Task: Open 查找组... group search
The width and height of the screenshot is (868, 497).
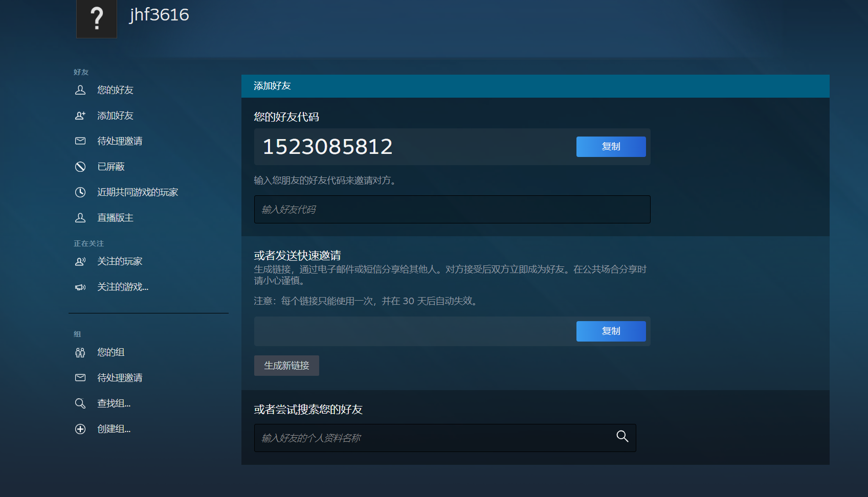Action: click(x=114, y=403)
